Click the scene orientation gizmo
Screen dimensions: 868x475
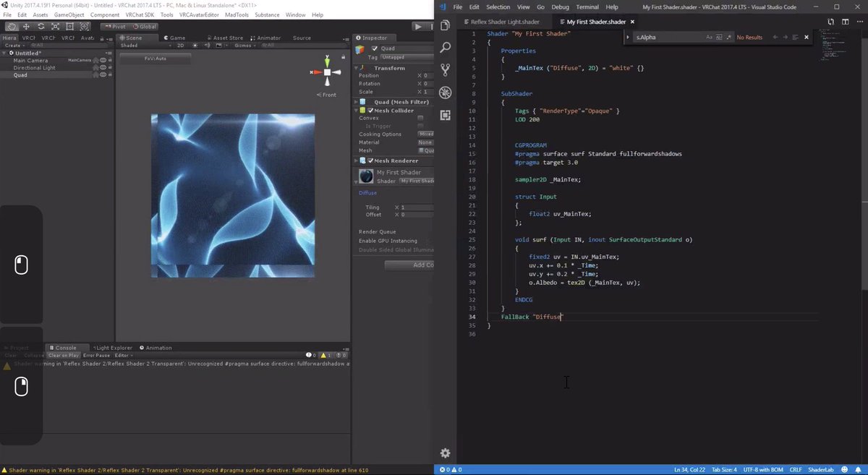pos(327,72)
